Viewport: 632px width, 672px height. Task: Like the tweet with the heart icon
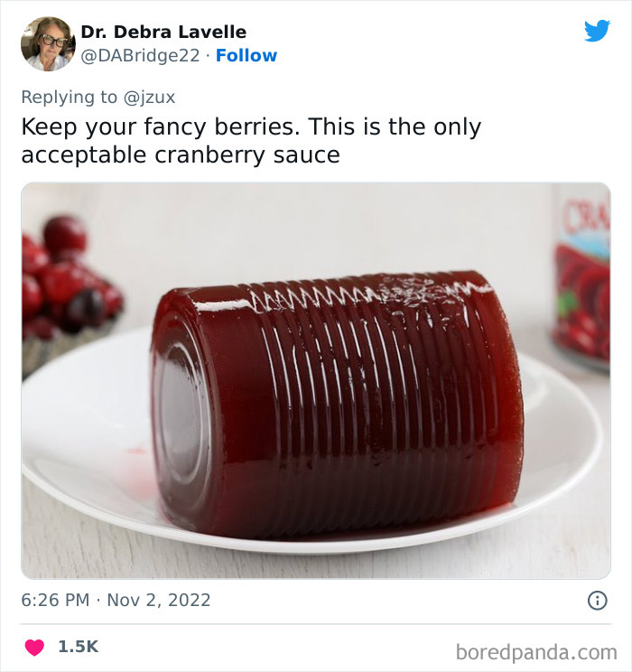click(x=34, y=647)
